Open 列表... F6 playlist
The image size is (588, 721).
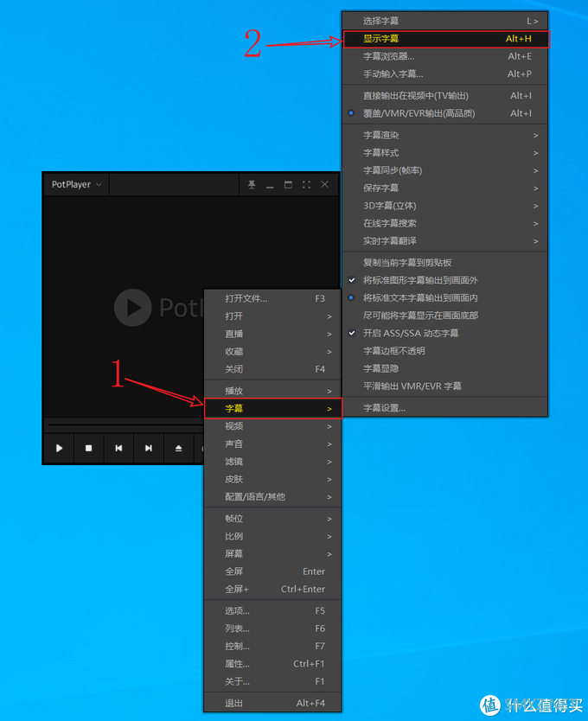tap(272, 628)
